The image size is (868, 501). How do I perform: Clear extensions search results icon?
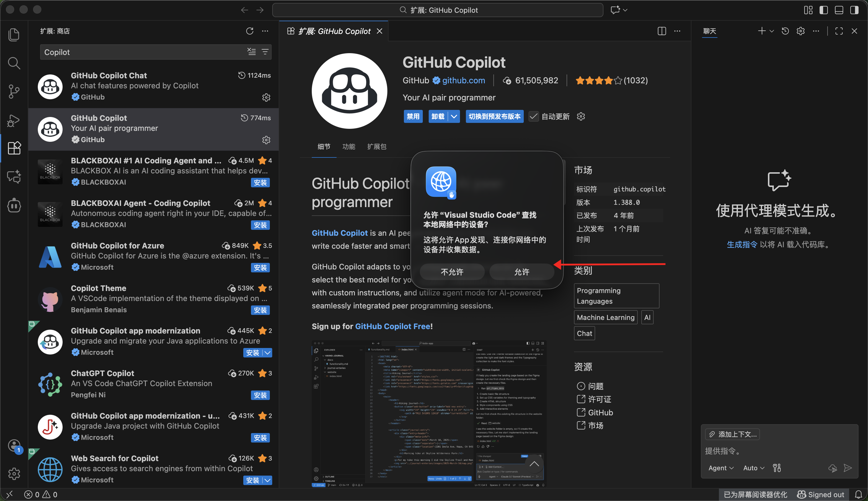(251, 52)
